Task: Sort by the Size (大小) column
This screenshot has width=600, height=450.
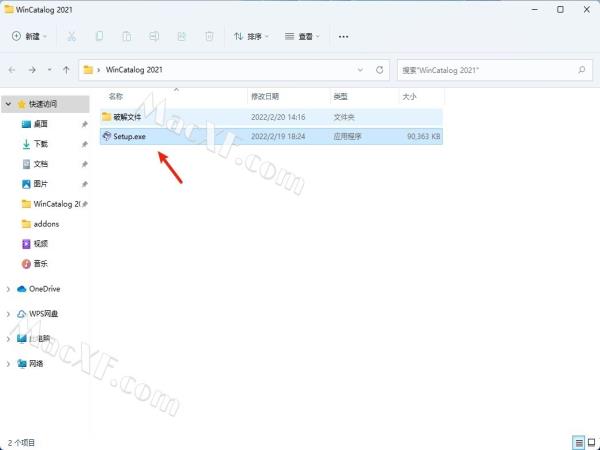Action: 409,96
